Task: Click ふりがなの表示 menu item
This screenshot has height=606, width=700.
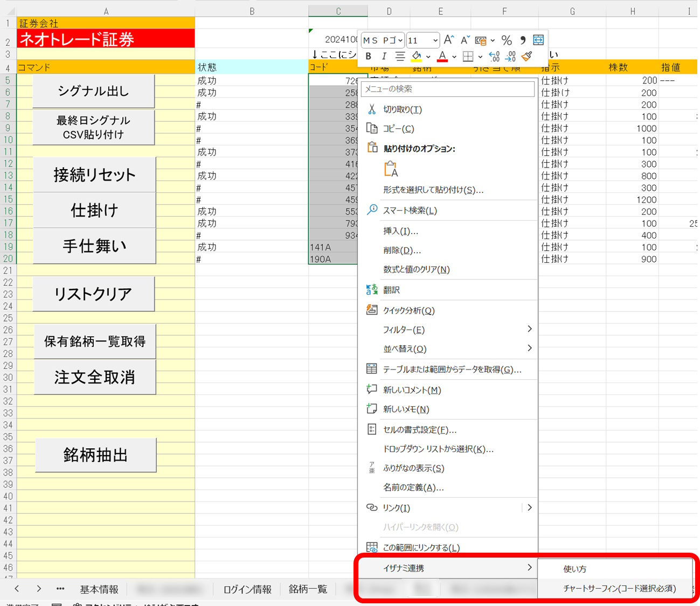Action: coord(448,468)
